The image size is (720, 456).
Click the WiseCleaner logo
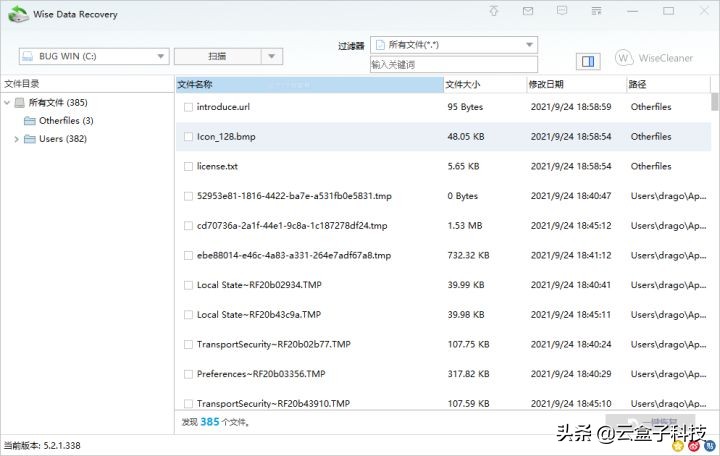point(654,59)
